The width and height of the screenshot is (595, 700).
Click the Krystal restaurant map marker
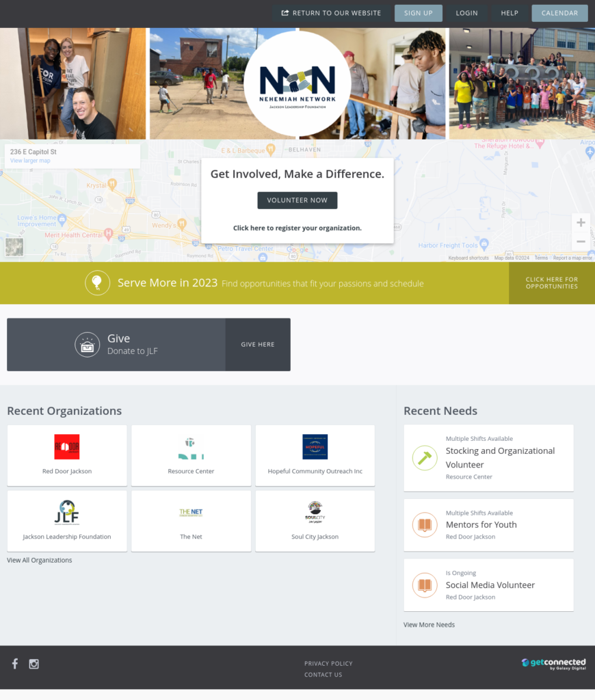(112, 184)
